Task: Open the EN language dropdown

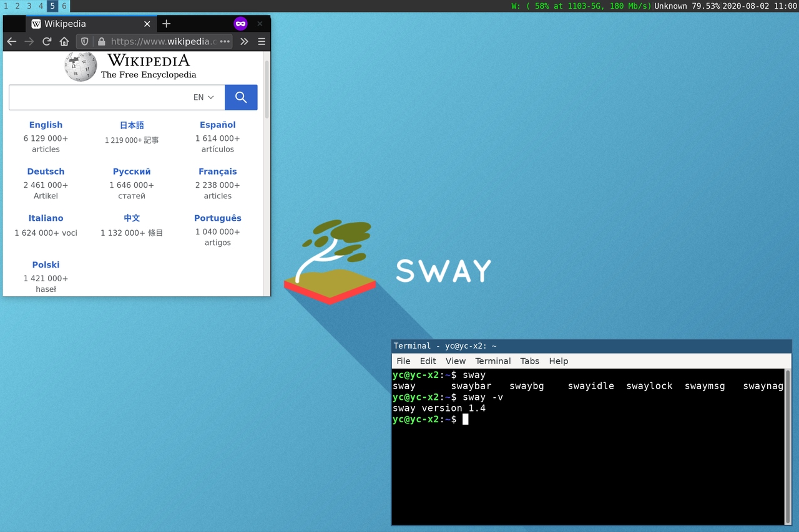Action: (x=203, y=97)
